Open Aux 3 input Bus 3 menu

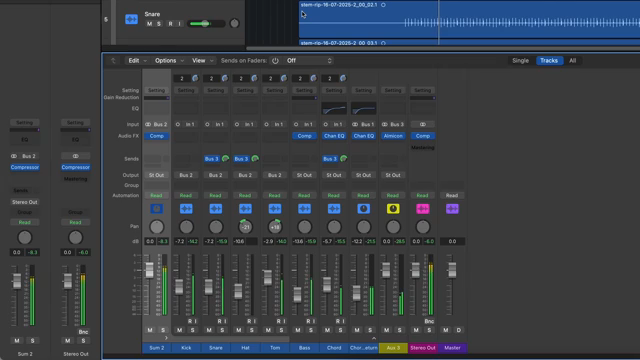[397, 124]
